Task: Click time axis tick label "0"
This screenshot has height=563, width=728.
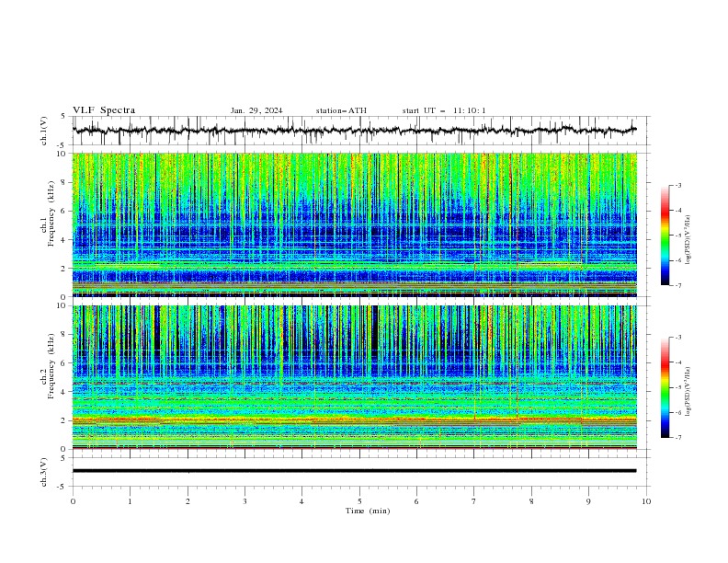Action: (73, 501)
